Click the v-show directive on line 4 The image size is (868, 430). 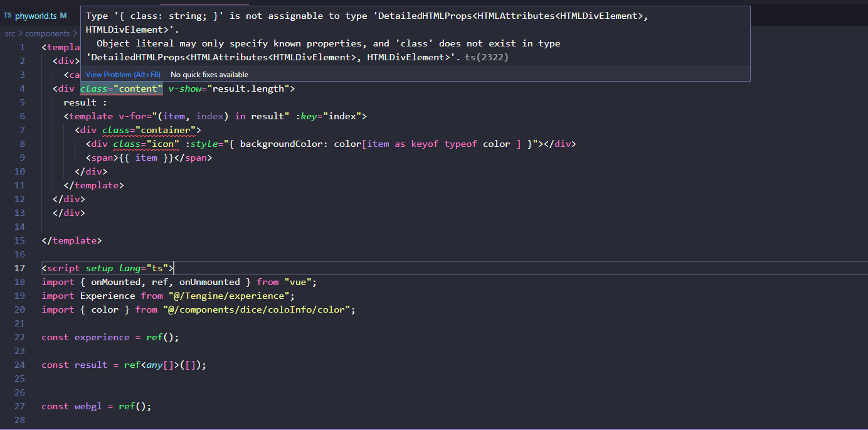[x=184, y=88]
